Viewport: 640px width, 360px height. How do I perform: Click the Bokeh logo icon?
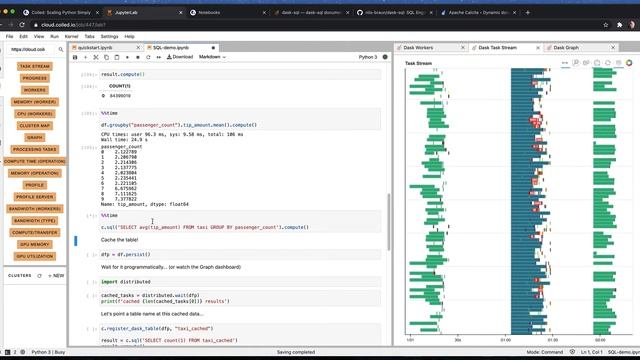pyautogui.click(x=629, y=63)
